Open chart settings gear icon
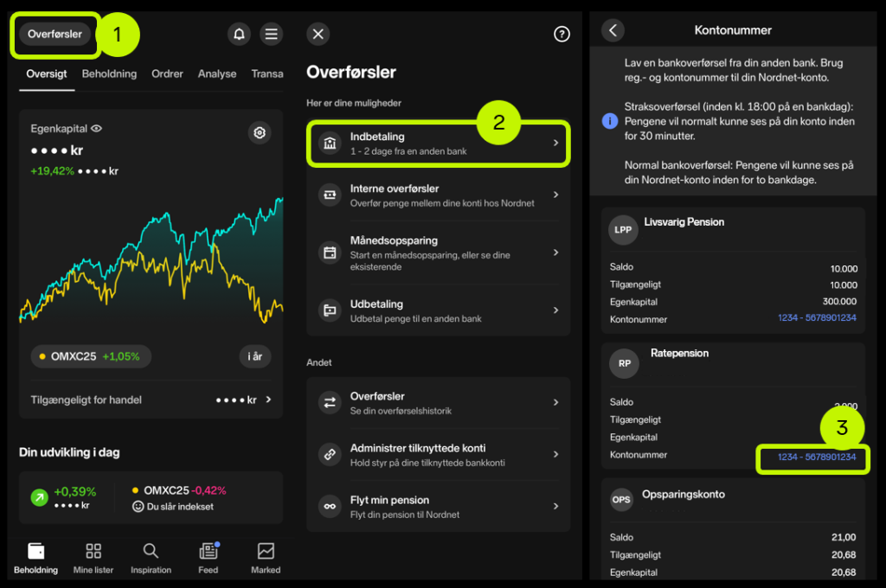This screenshot has height=588, width=886. point(260,133)
